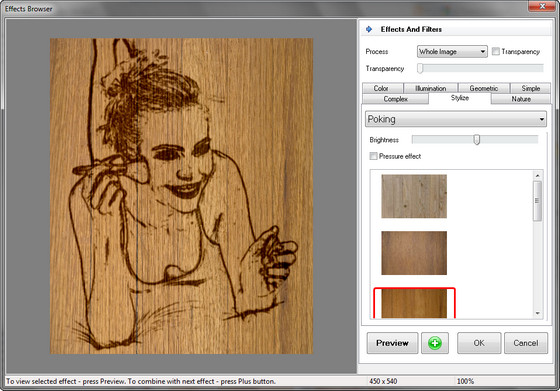Click the green plus combine-effect button

(x=435, y=343)
